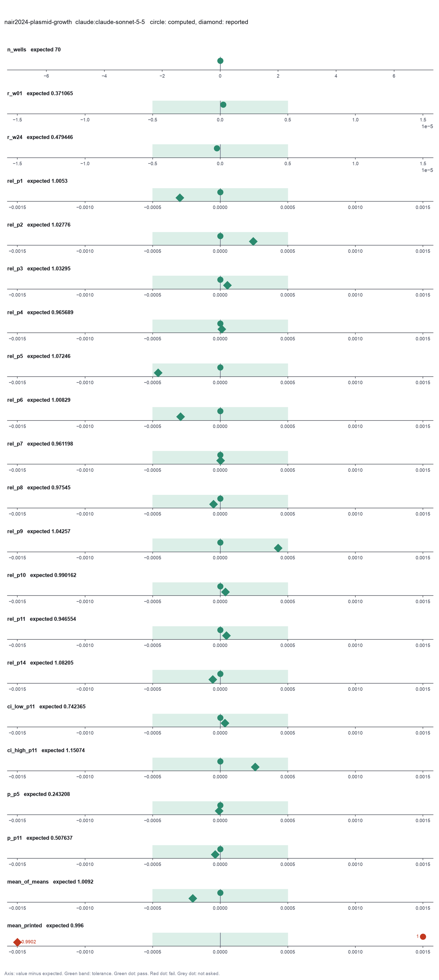This screenshot has width=439, height=980.
Task: Click the chart title nair2024-plasmid-growth
Action: [x=38, y=22]
